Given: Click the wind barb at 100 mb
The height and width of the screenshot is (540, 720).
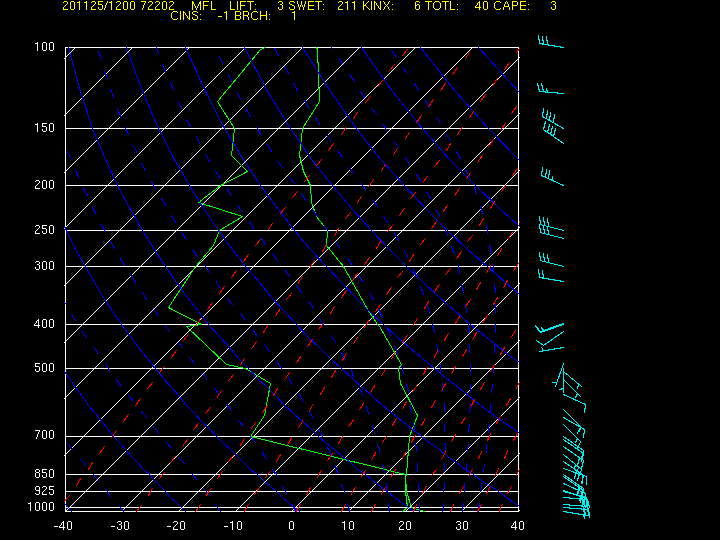Looking at the screenshot, I should click(x=551, y=42).
